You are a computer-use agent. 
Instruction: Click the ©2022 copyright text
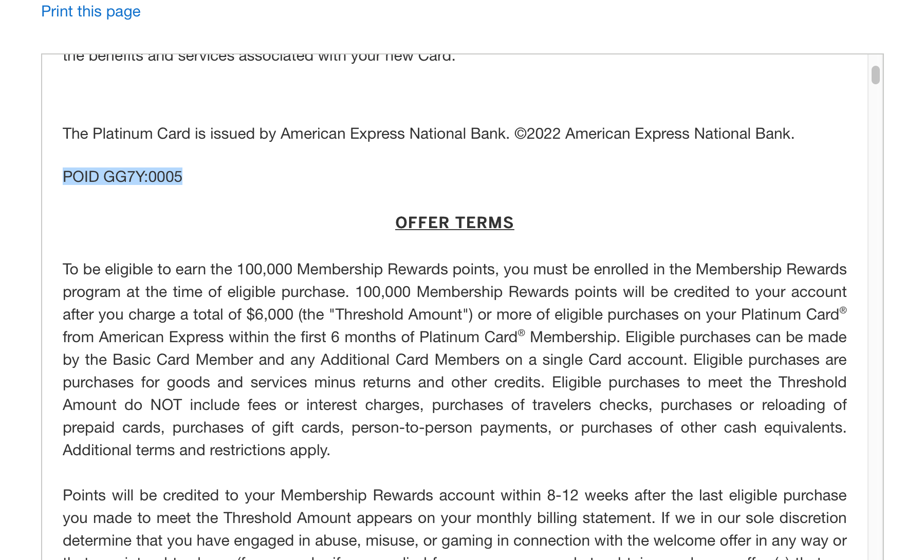coord(538,134)
